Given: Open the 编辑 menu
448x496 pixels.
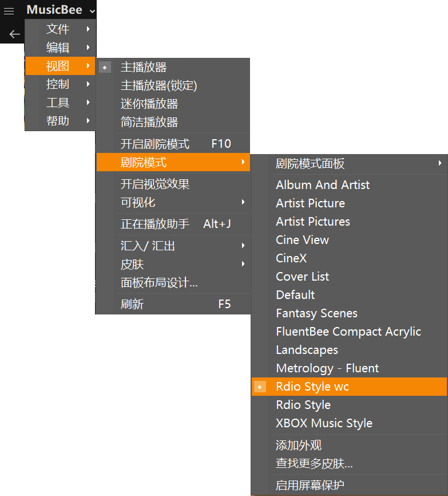Looking at the screenshot, I should pyautogui.click(x=60, y=48).
